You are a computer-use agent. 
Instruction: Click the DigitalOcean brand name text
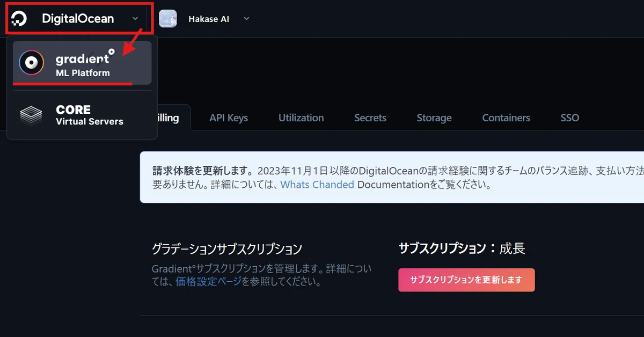(x=78, y=19)
